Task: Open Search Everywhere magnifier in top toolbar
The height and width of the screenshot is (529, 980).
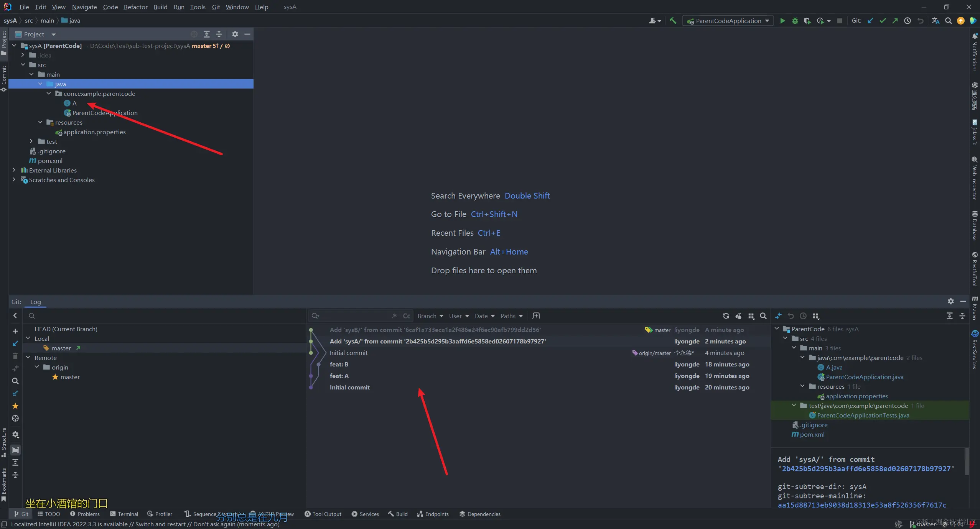Action: 948,21
